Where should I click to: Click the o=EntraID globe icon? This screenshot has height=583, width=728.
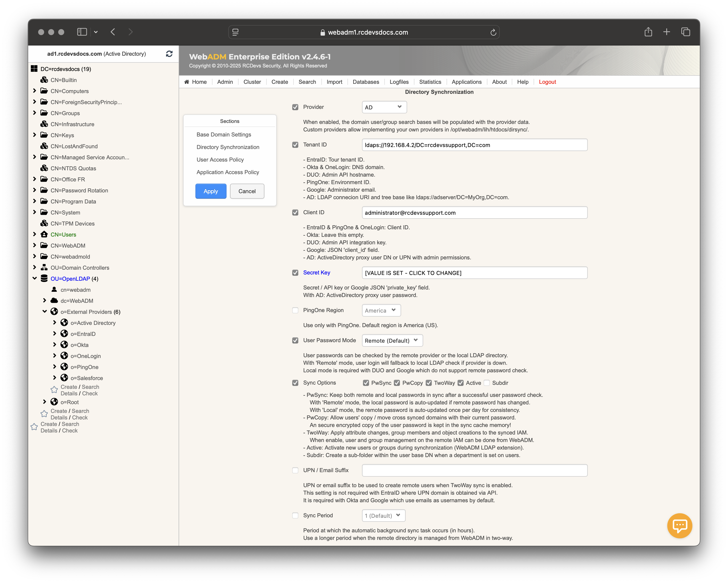pos(64,334)
